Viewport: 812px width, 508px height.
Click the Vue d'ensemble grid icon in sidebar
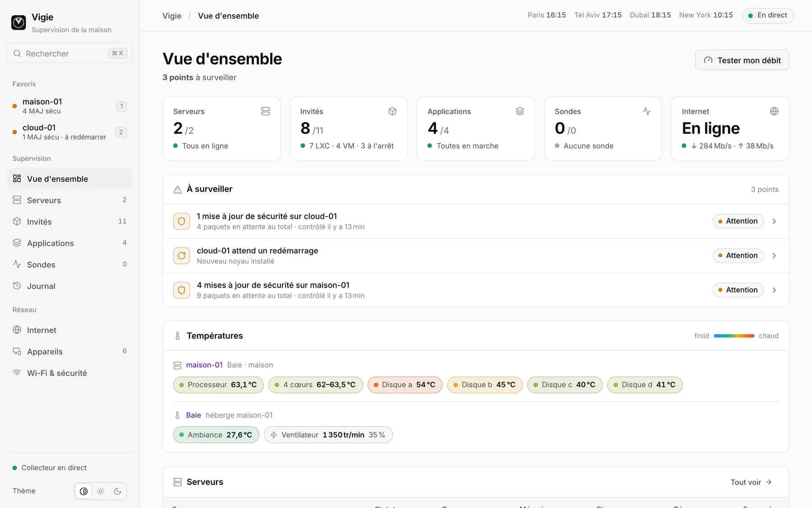[17, 178]
